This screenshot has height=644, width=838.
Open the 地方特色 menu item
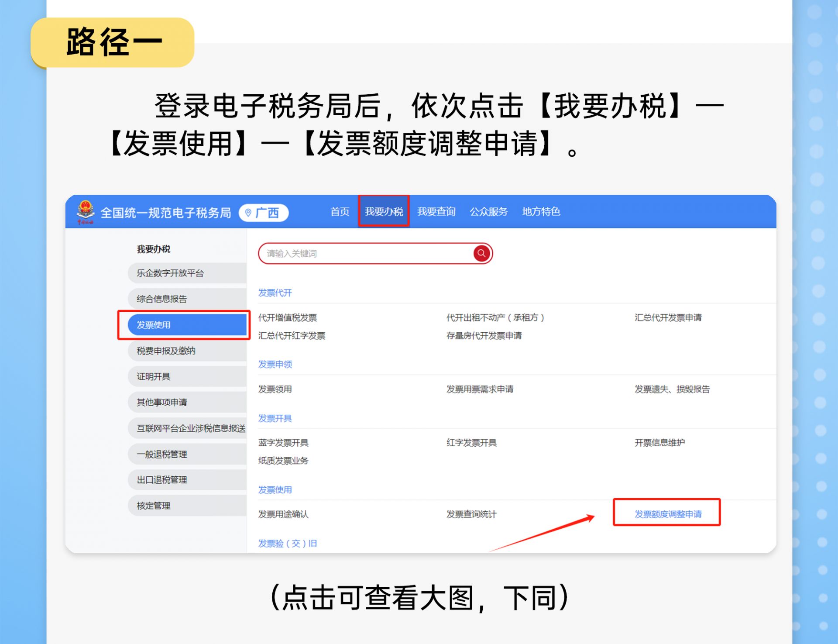(541, 211)
